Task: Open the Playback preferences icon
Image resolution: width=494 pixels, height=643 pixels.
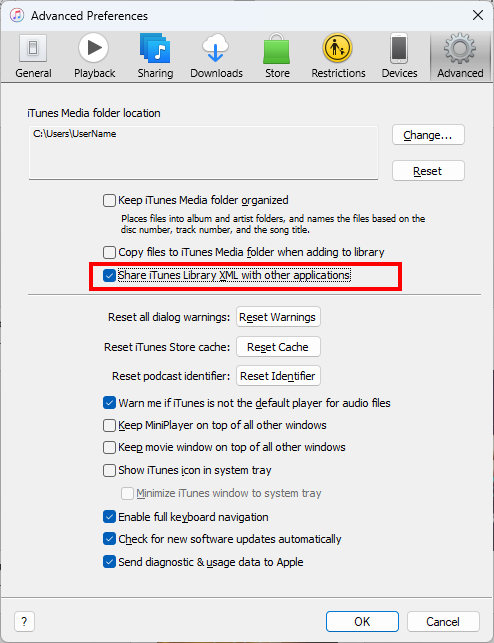Action: pos(94,48)
